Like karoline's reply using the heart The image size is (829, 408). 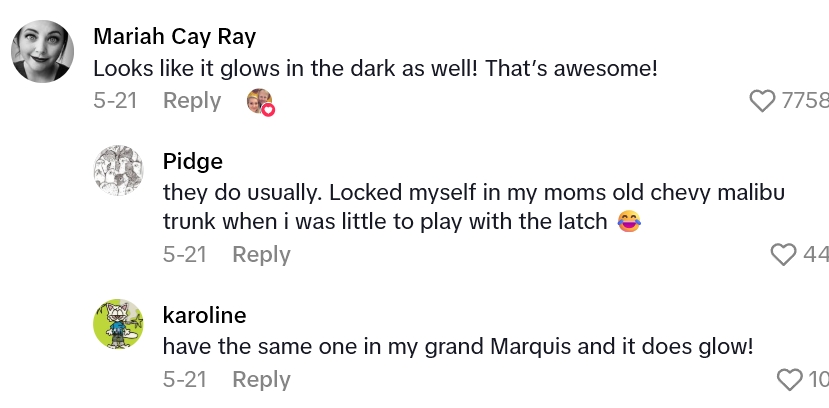coord(790,380)
